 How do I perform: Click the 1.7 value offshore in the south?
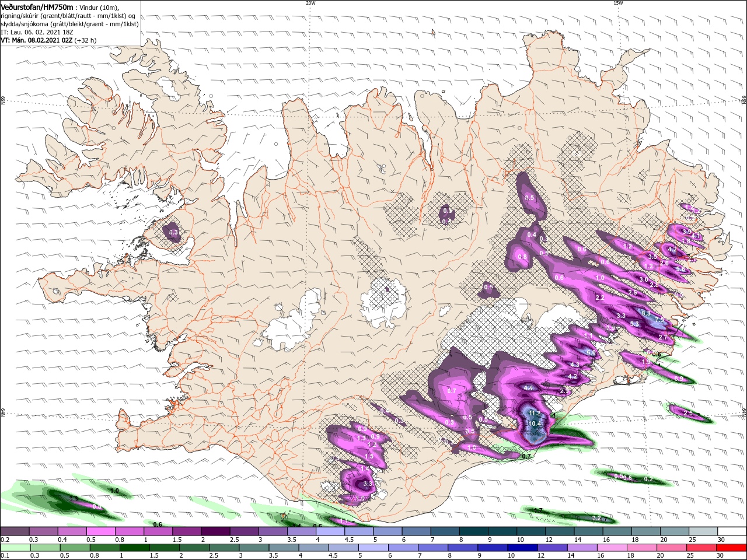538,511
